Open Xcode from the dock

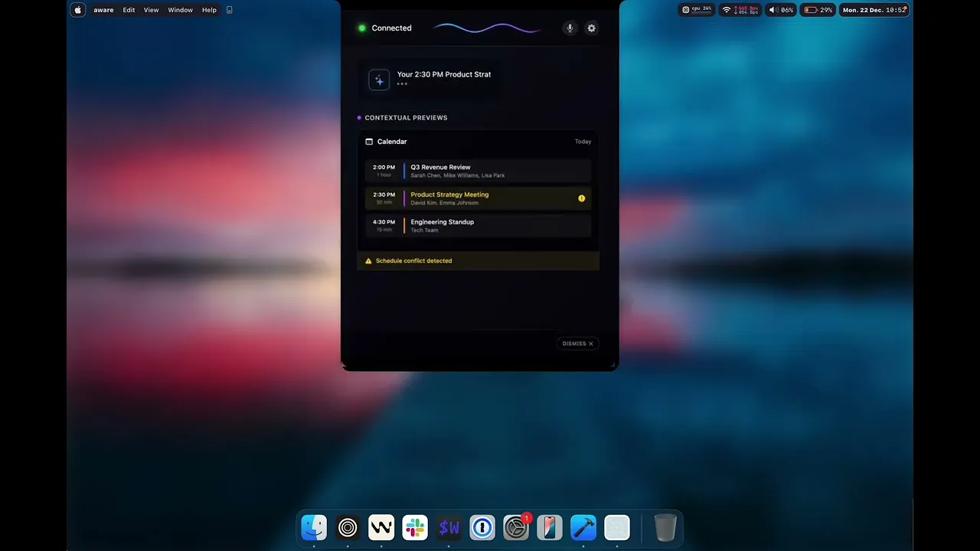coord(583,527)
